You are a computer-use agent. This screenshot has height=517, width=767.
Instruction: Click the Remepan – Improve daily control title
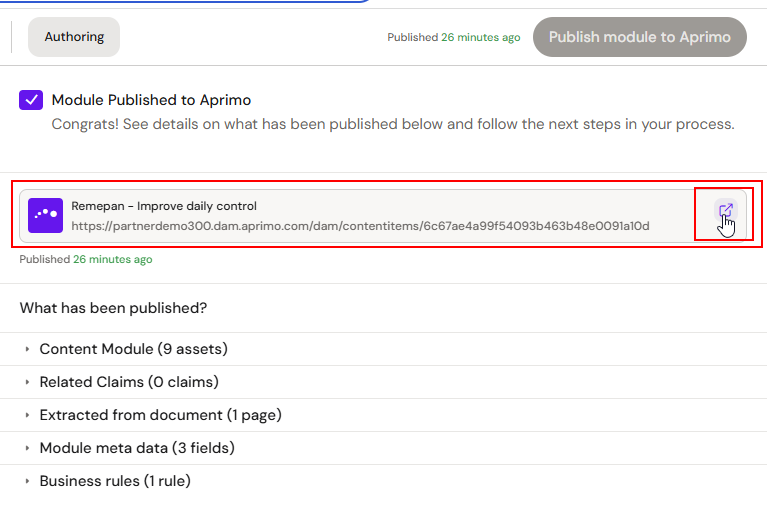click(x=164, y=206)
